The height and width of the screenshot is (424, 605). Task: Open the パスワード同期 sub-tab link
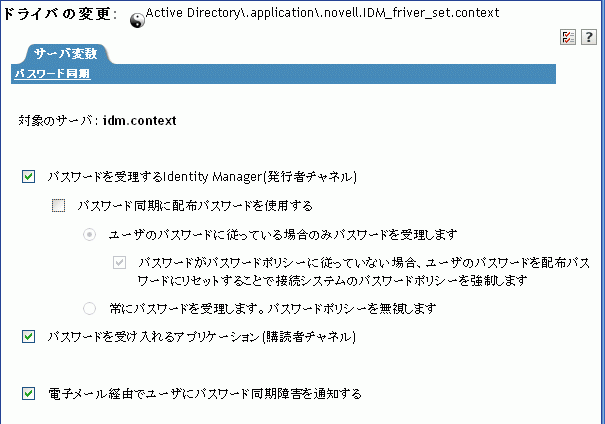51,73
